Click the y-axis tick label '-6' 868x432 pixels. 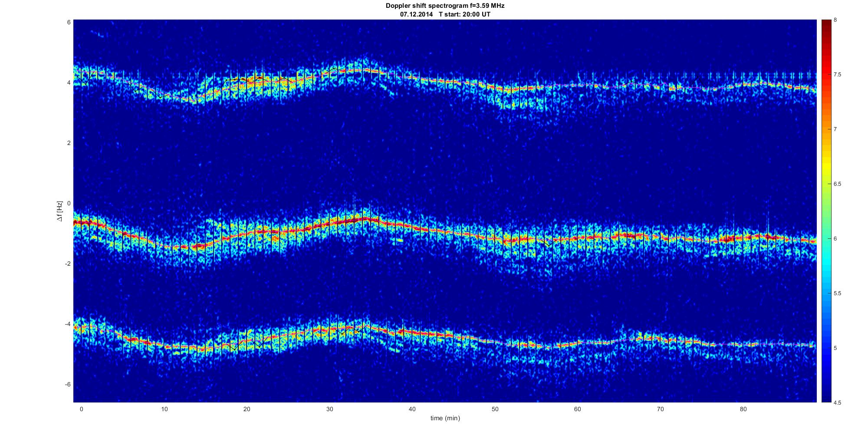point(68,384)
